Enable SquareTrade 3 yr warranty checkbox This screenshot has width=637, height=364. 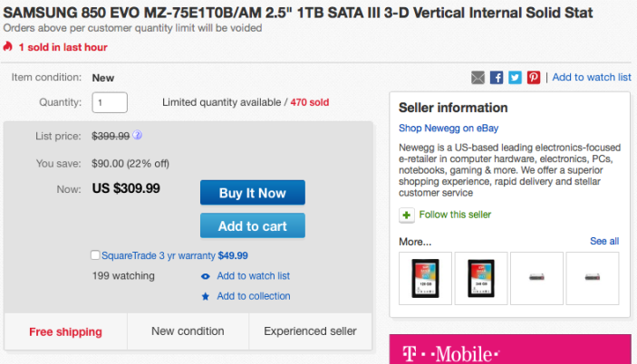[x=96, y=255]
